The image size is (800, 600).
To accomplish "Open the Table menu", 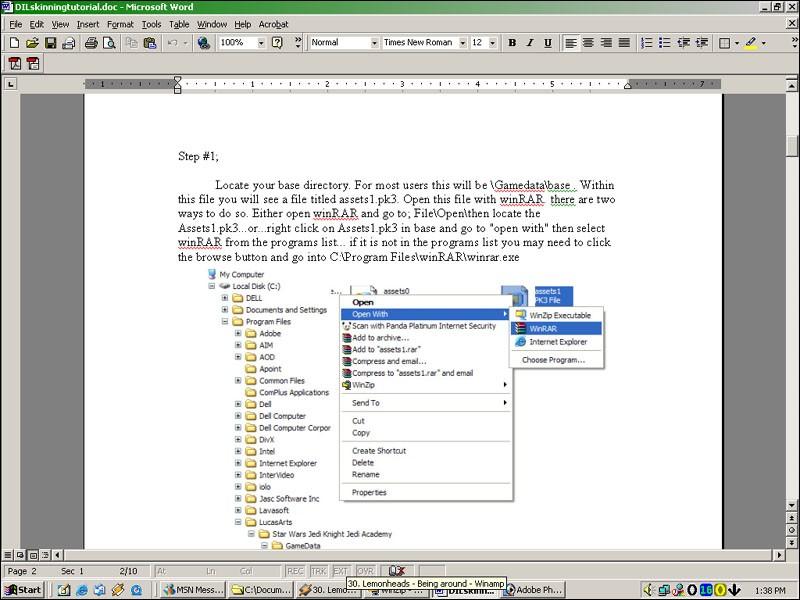I will coord(179,24).
